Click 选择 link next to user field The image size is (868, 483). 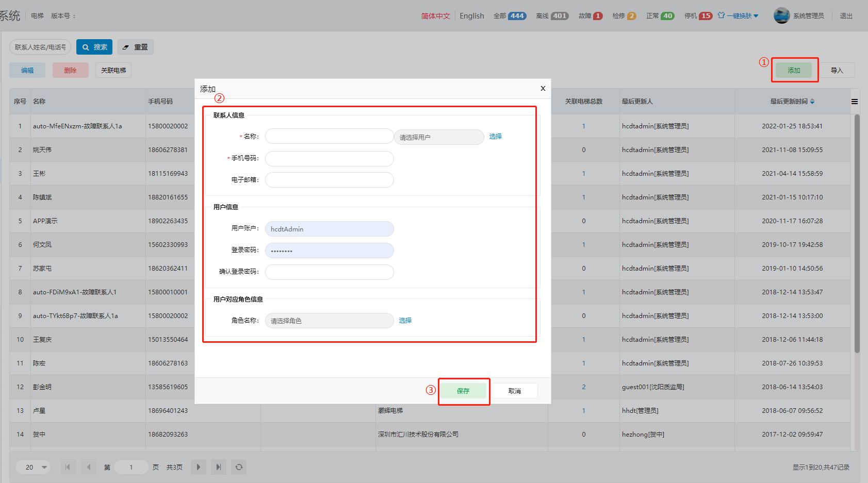click(496, 136)
